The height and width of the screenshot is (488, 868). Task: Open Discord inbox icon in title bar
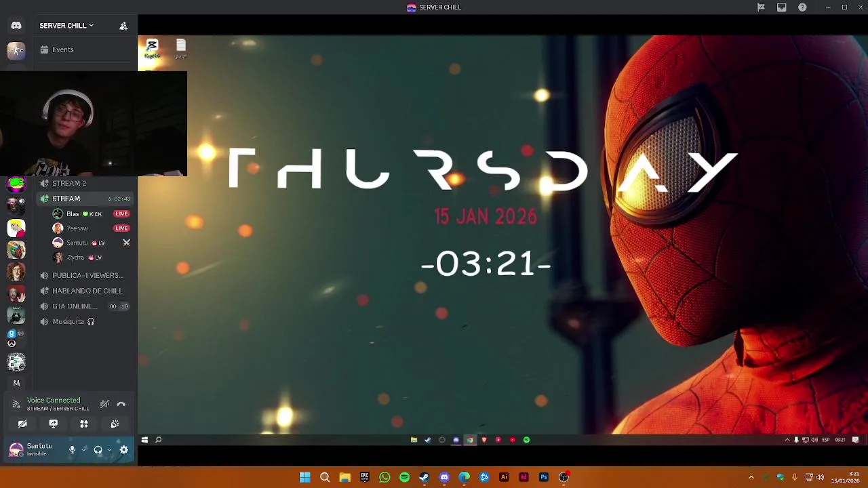(782, 7)
